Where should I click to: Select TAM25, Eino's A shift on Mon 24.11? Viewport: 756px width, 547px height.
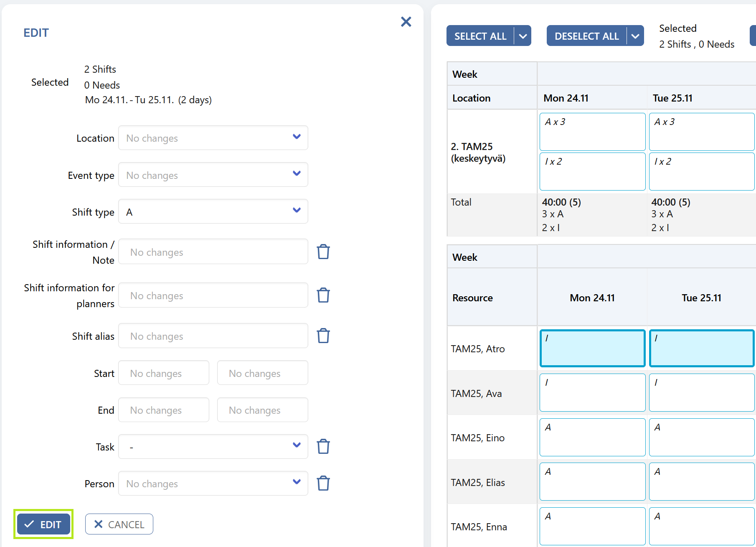coord(592,437)
